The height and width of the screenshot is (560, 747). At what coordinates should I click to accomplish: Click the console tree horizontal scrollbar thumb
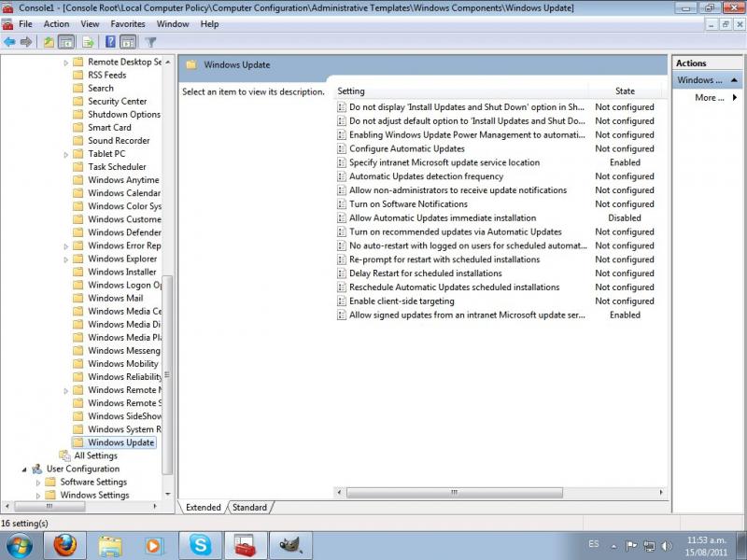(x=49, y=506)
